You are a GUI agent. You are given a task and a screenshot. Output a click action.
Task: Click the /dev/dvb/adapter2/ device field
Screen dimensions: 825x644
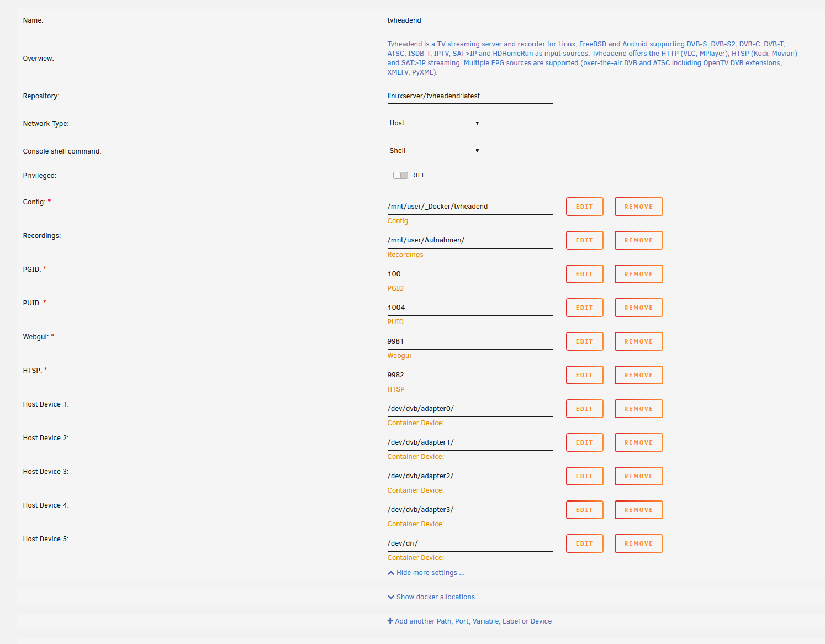click(470, 476)
